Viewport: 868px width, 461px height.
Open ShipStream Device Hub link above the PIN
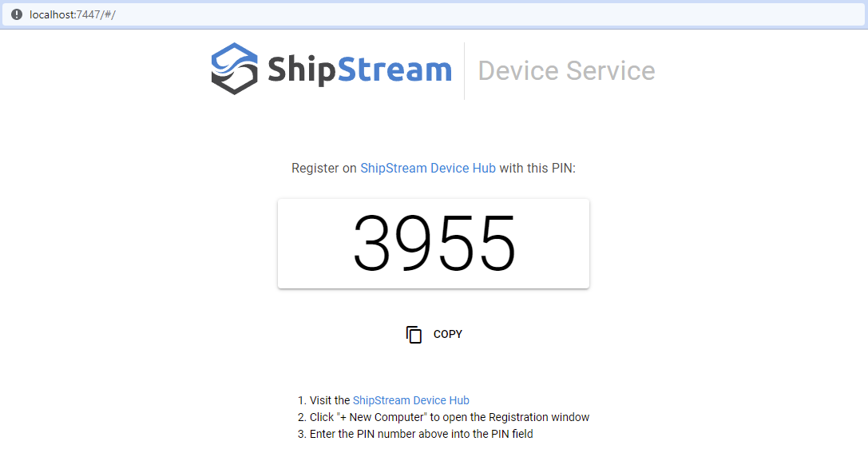point(427,169)
